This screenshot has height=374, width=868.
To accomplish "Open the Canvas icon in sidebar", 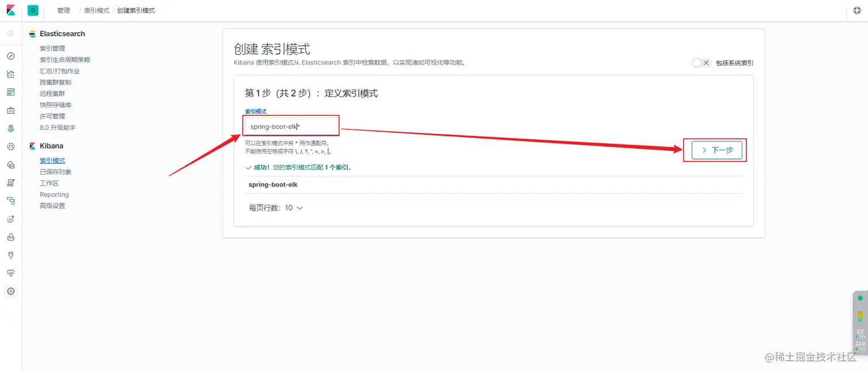I will pos(10,110).
